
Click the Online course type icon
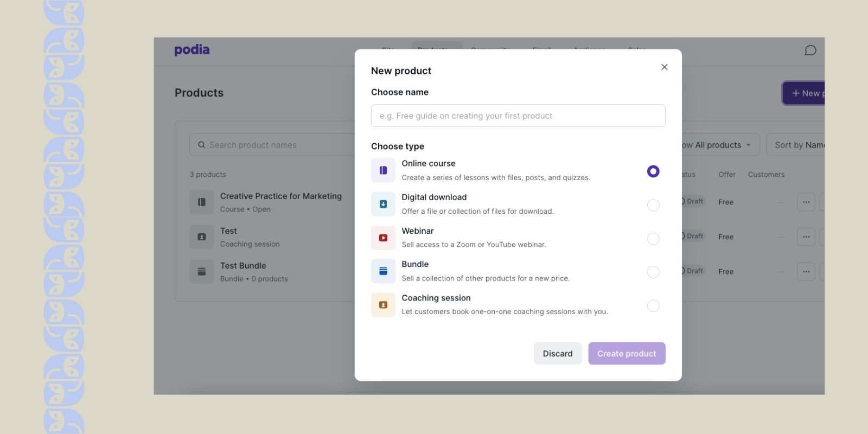click(383, 170)
